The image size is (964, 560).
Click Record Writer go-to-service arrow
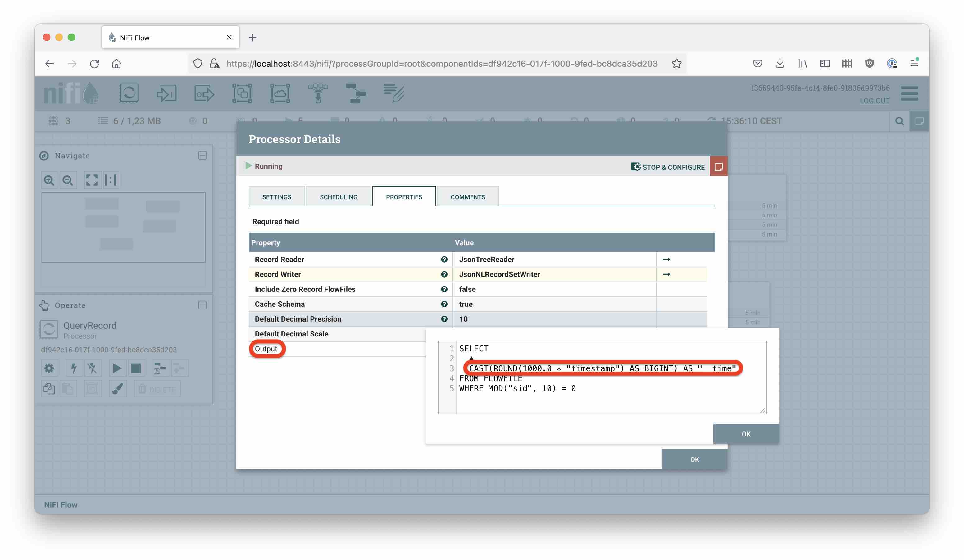click(666, 274)
